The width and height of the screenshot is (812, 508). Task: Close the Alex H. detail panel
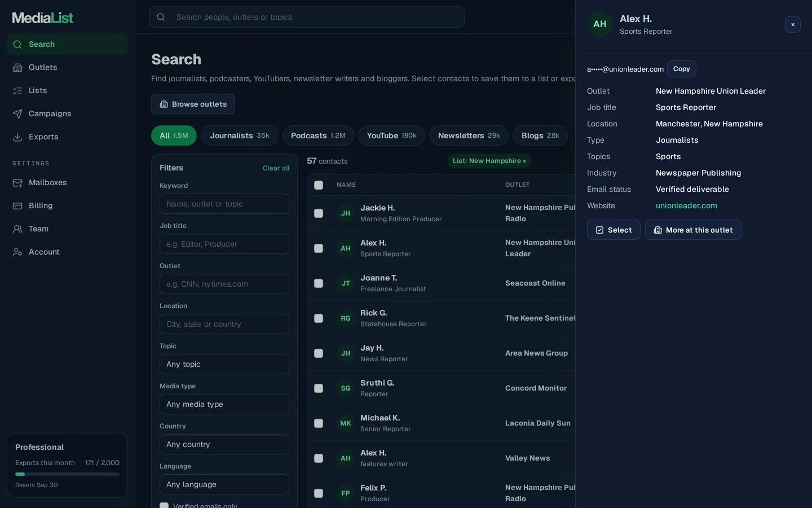click(x=793, y=24)
